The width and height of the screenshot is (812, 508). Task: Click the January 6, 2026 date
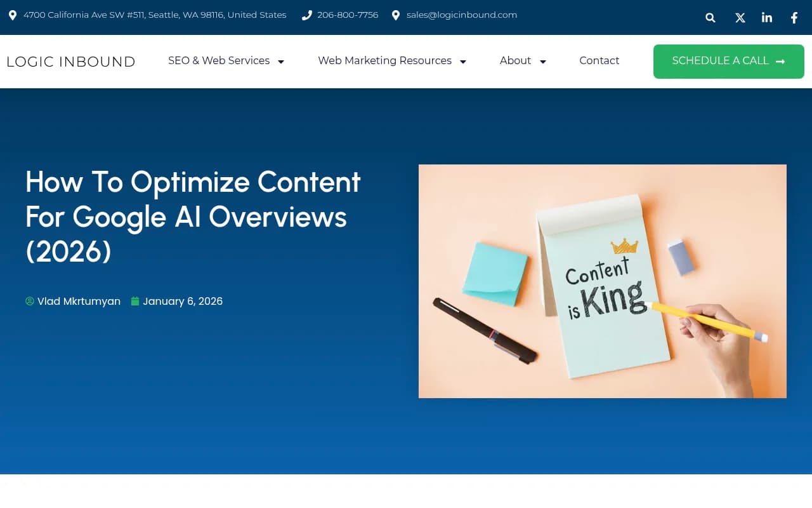[x=183, y=301]
